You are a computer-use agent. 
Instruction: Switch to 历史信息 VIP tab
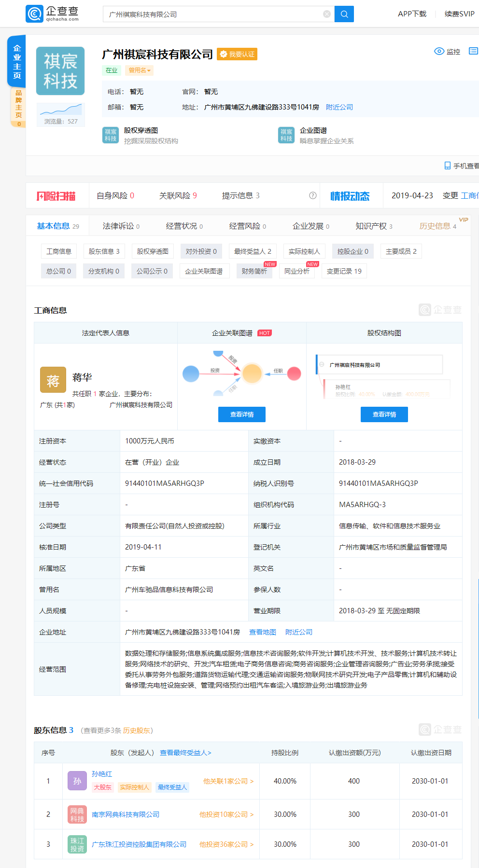point(438,226)
